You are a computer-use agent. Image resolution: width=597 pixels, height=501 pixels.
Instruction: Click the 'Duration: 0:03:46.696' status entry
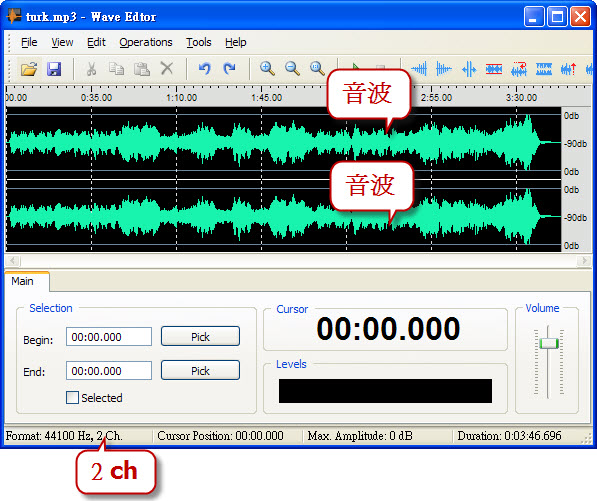[509, 436]
